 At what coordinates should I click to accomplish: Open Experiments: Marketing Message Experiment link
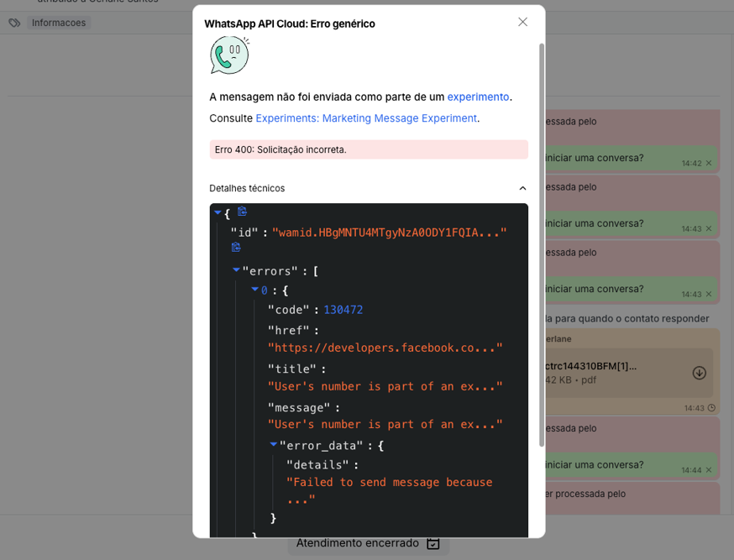point(366,118)
